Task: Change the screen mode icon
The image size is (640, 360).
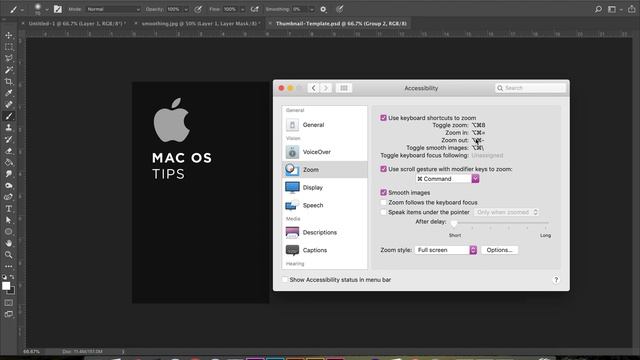Action: pyautogui.click(x=9, y=314)
